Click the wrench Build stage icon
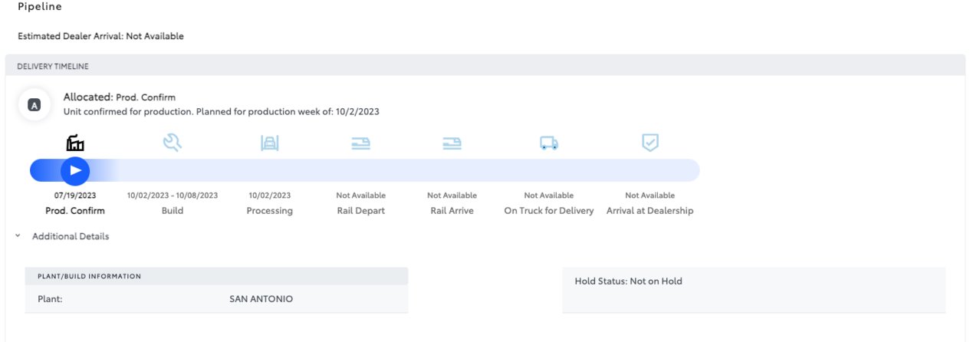This screenshot has height=342, width=980. coord(173,143)
